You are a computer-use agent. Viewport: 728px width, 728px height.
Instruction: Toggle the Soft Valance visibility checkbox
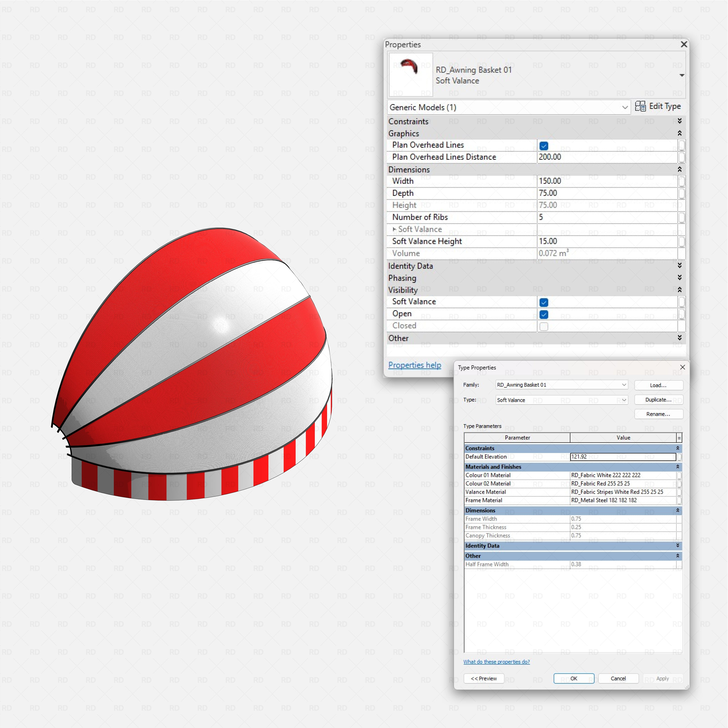click(544, 302)
